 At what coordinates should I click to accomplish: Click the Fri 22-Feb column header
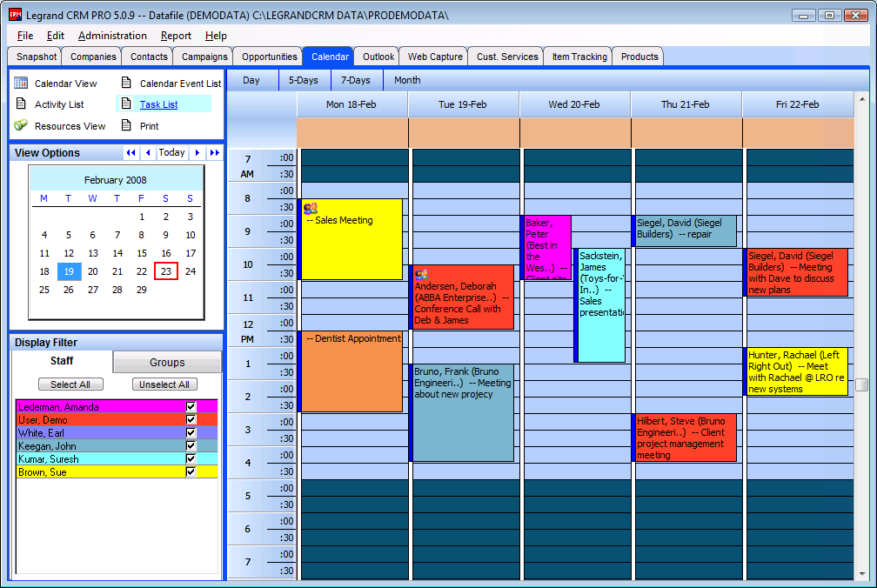(x=797, y=104)
